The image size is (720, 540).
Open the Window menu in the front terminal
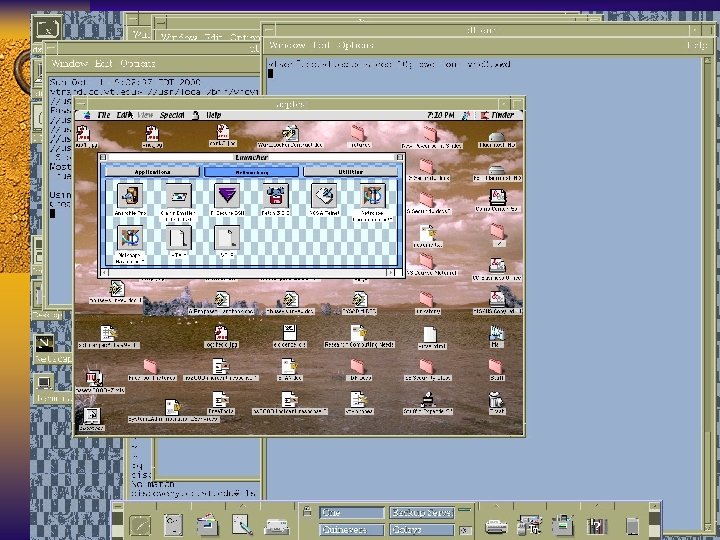point(287,45)
